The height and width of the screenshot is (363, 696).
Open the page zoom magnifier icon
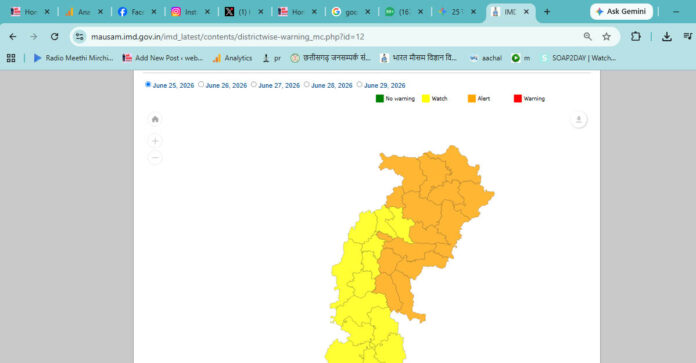point(587,37)
